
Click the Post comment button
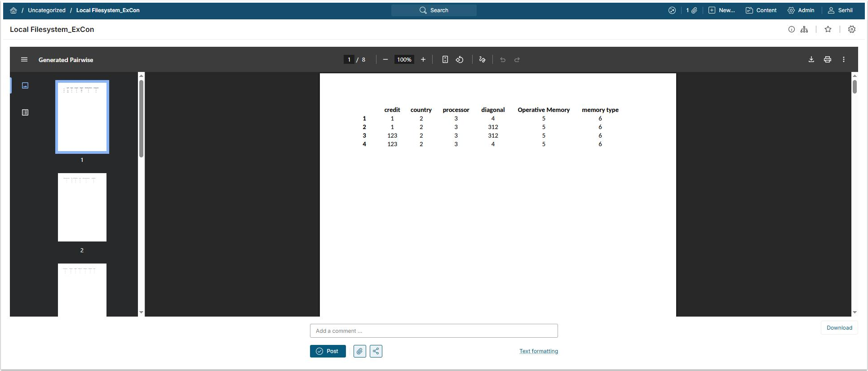(x=328, y=351)
